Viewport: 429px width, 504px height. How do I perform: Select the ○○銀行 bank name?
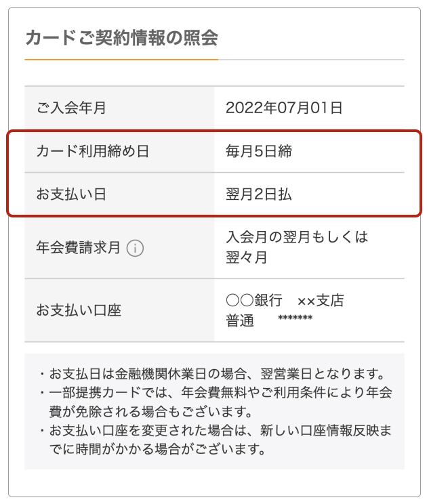(x=253, y=301)
